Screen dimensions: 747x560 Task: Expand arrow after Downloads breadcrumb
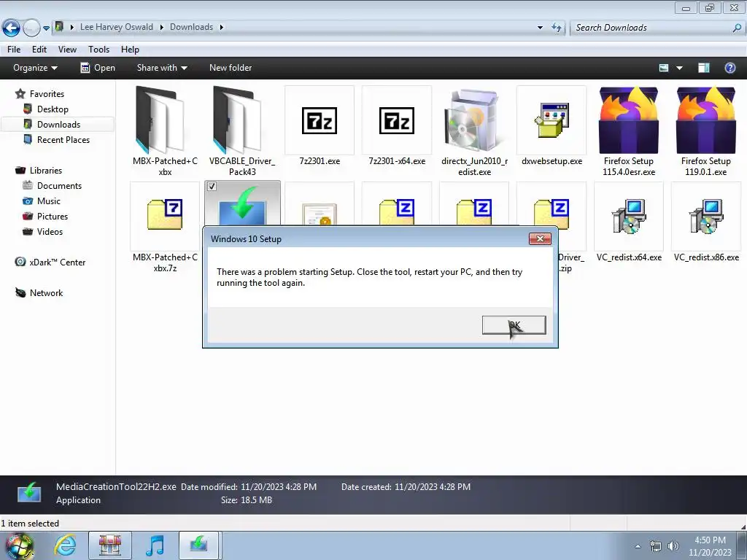221,27
